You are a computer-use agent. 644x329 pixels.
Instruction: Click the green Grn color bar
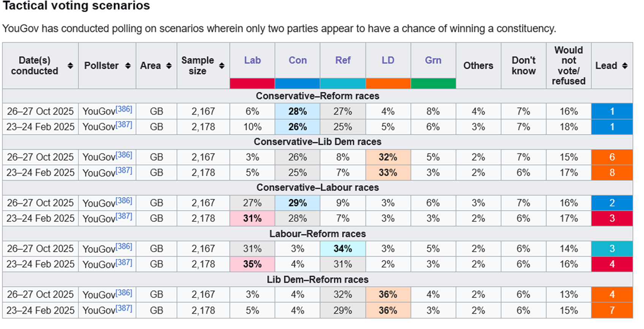pyautogui.click(x=433, y=83)
